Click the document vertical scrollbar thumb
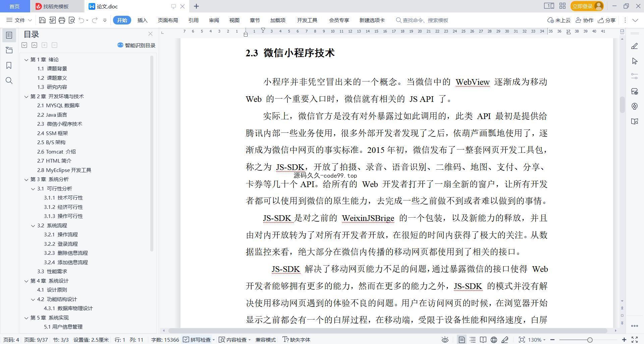This screenshot has width=644, height=344. click(x=622, y=105)
